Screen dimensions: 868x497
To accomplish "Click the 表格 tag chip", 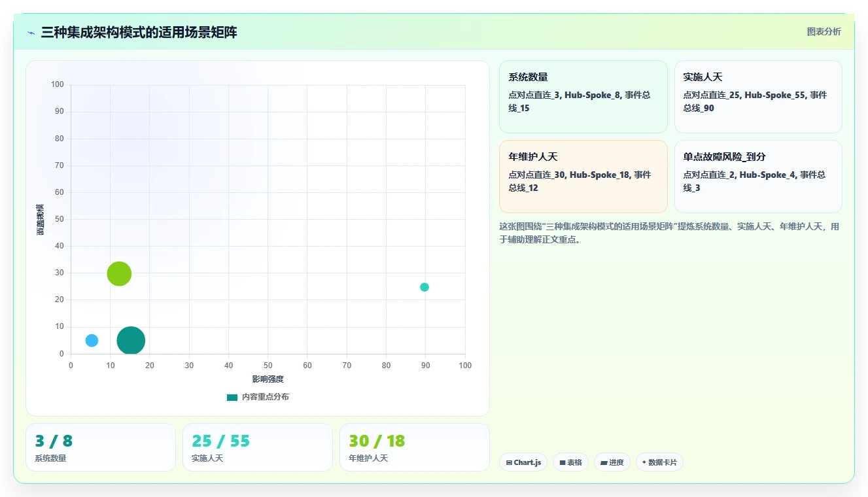I will 570,462.
